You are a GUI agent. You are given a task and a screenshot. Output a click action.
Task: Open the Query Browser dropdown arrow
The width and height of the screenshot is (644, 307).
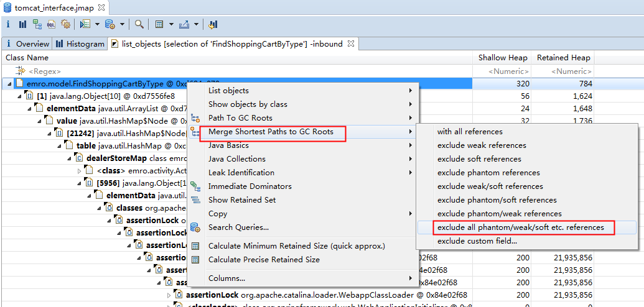pos(123,25)
